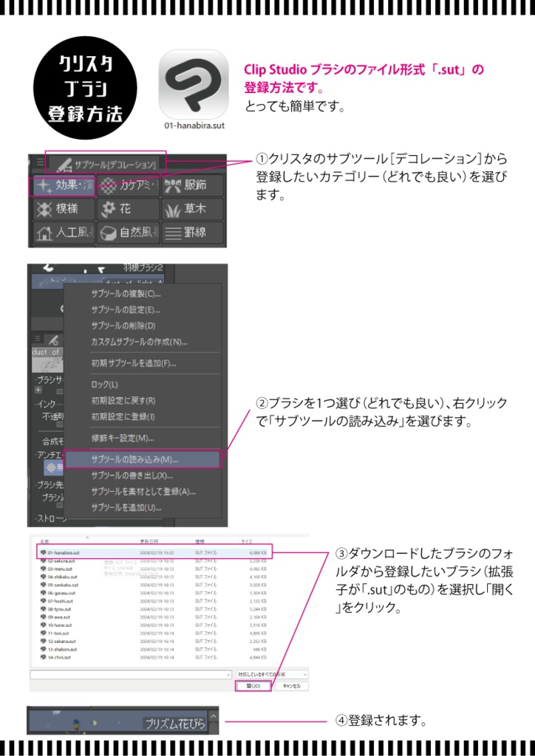Viewport: 535px width, 756px height.
Task: Sort files by the サイズ column header
Action: click(247, 541)
